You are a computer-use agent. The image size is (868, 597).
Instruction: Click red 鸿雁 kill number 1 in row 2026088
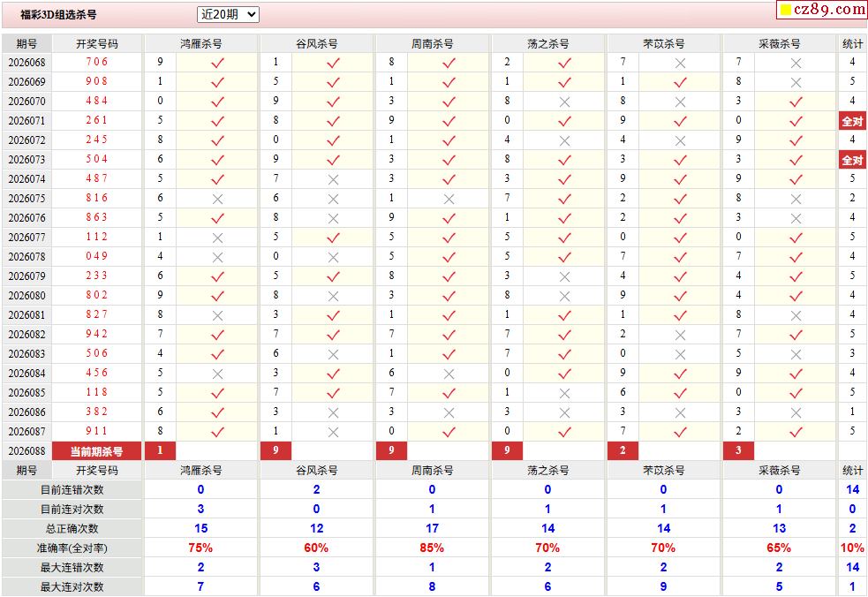[x=160, y=450]
